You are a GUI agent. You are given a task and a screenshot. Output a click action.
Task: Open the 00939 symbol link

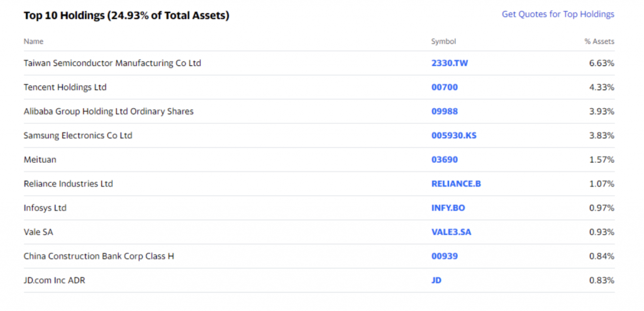pyautogui.click(x=445, y=256)
